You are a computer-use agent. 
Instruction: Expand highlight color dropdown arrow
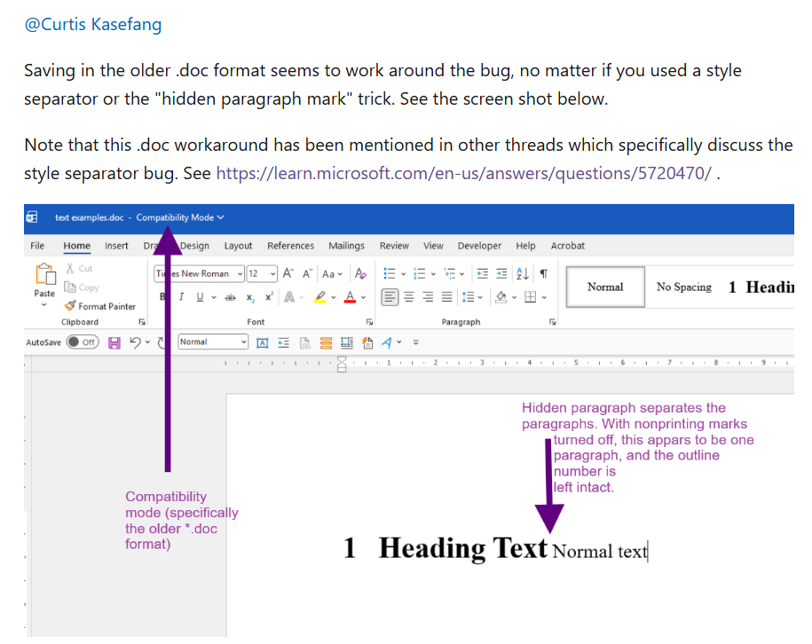[x=334, y=297]
